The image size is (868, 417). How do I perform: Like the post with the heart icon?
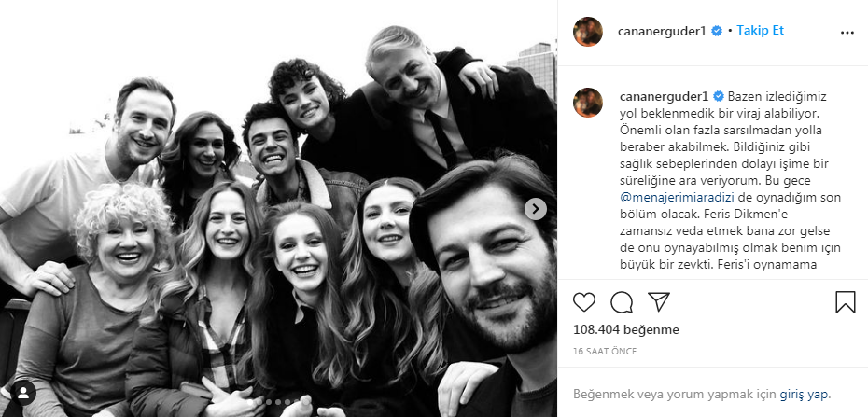(584, 302)
